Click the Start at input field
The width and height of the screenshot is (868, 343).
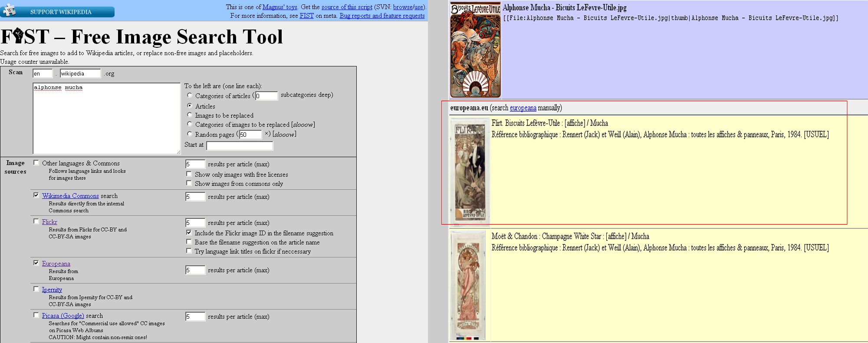pyautogui.click(x=240, y=145)
